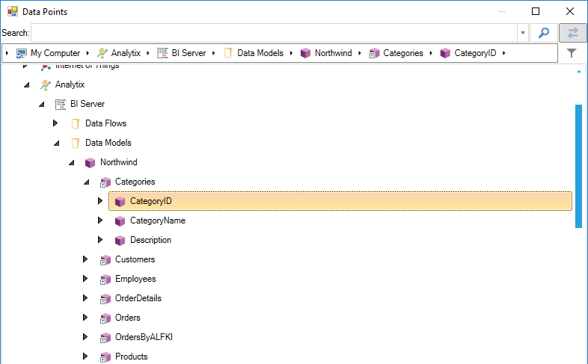Click the CategoryName column icon
Image resolution: width=588 pixels, height=364 pixels.
click(x=120, y=220)
